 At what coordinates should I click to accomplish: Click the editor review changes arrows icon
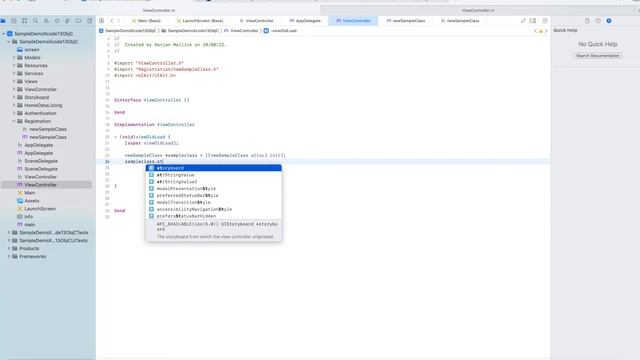(x=523, y=20)
